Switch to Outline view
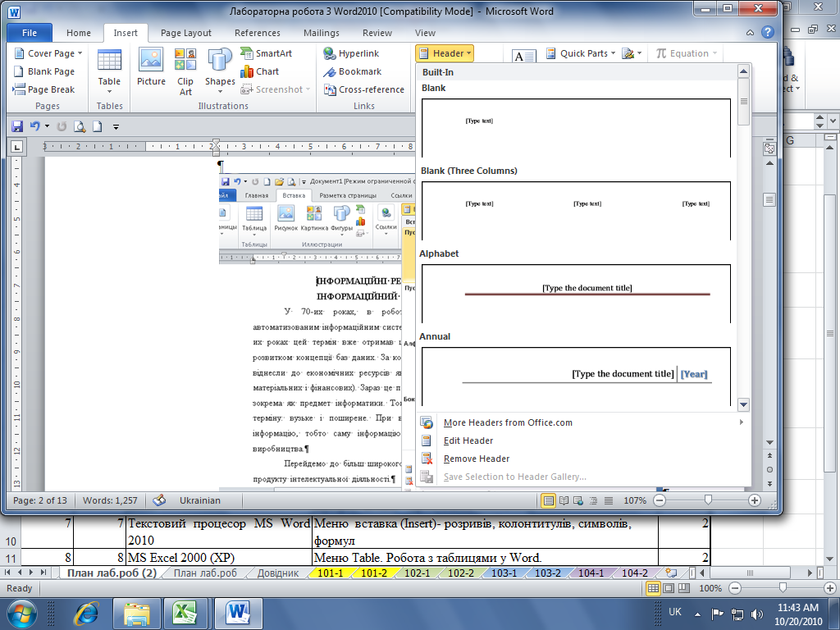 tap(593, 500)
